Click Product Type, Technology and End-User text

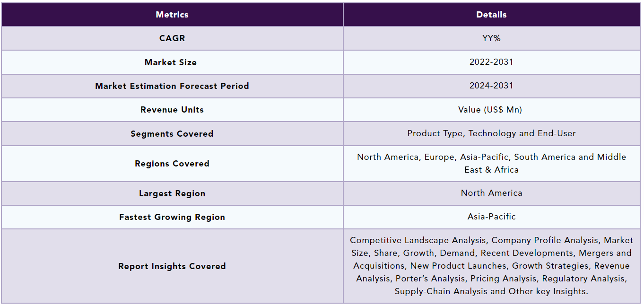492,133
